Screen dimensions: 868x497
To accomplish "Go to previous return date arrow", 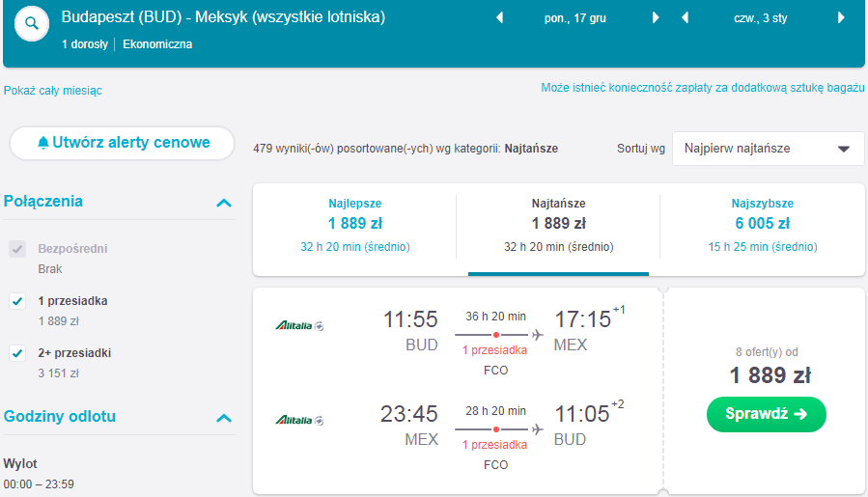I will [685, 17].
